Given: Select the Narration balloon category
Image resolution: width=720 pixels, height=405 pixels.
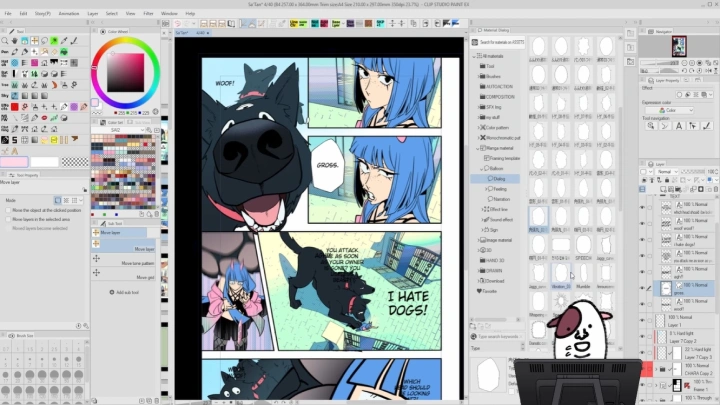Looking at the screenshot, I should [x=501, y=199].
